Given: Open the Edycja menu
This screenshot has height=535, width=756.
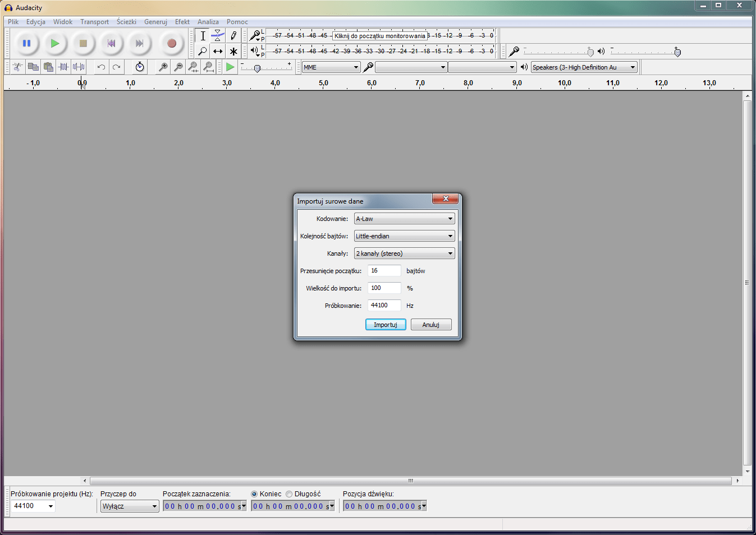Looking at the screenshot, I should click(x=36, y=22).
